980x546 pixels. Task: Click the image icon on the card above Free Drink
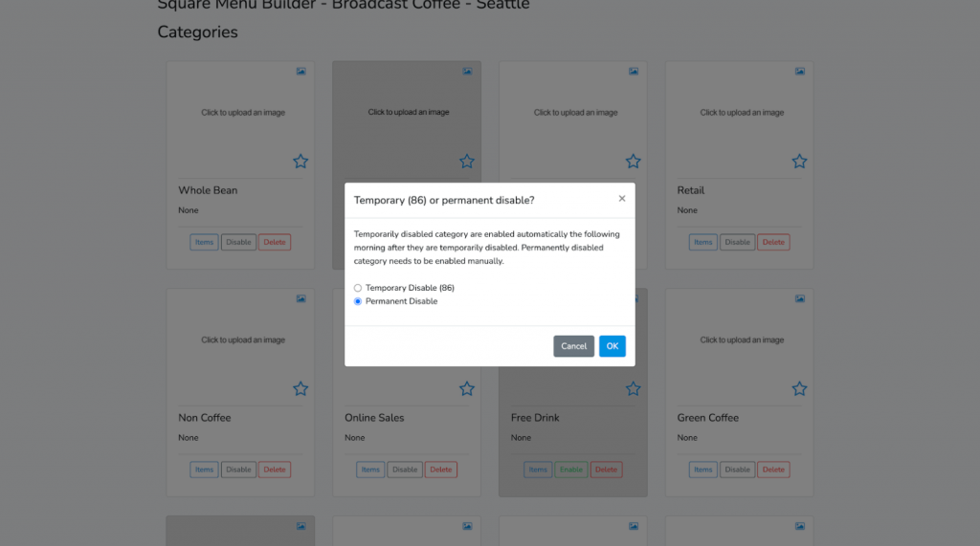(x=634, y=71)
